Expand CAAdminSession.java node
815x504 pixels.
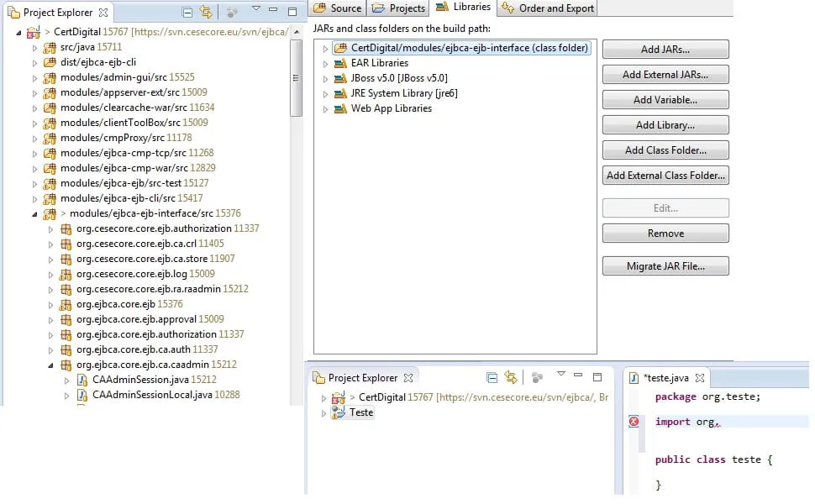coord(67,381)
